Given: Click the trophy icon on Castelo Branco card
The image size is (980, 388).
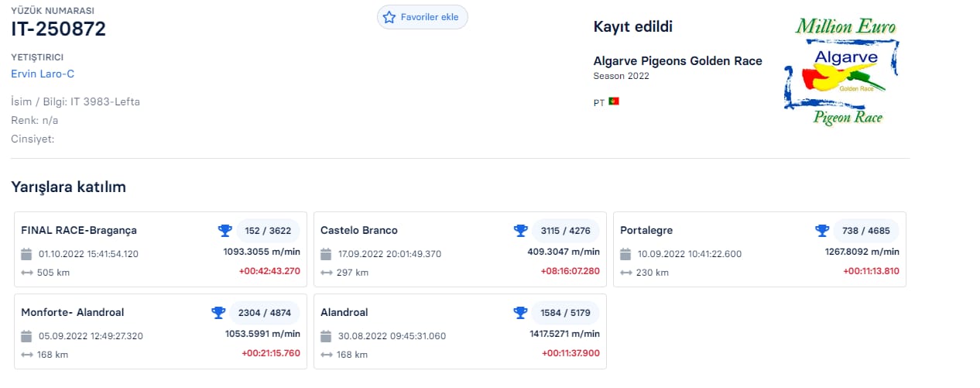Looking at the screenshot, I should (x=521, y=231).
